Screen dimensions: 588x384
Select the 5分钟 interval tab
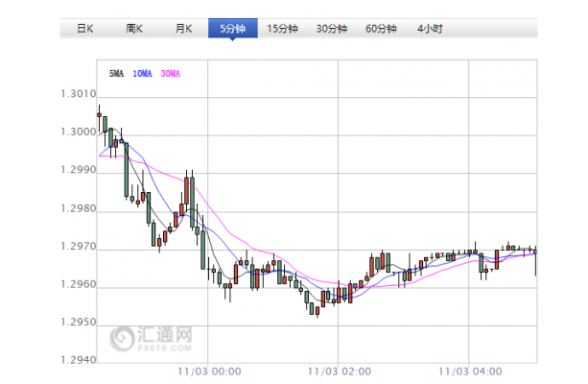pos(232,29)
